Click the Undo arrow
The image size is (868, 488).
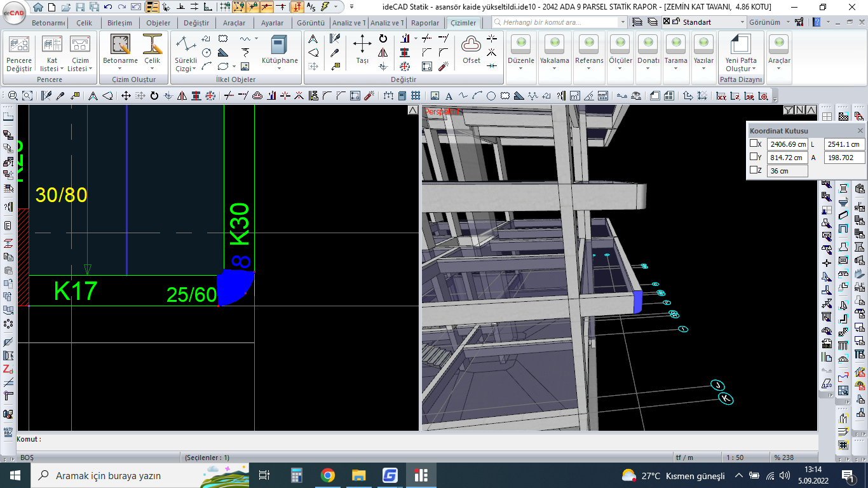coord(107,7)
